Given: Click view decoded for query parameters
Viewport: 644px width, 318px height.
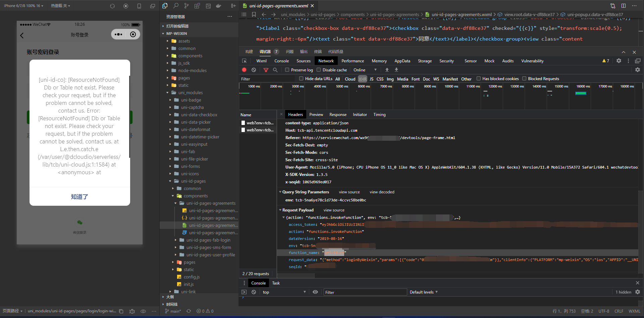Looking at the screenshot, I should click(382, 192).
